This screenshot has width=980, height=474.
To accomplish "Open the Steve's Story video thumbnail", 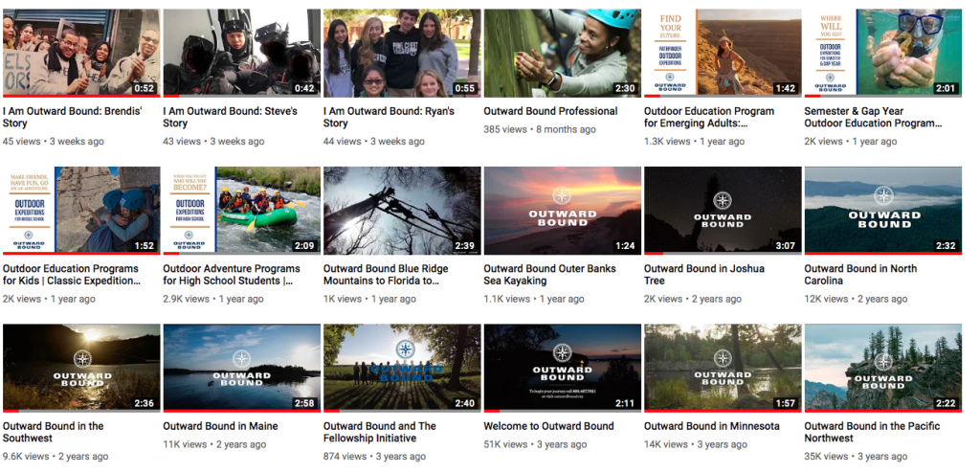I will pos(242,53).
